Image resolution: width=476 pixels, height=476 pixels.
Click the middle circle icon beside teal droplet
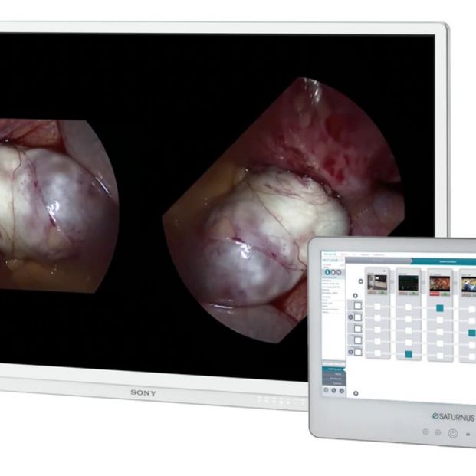click(x=333, y=272)
